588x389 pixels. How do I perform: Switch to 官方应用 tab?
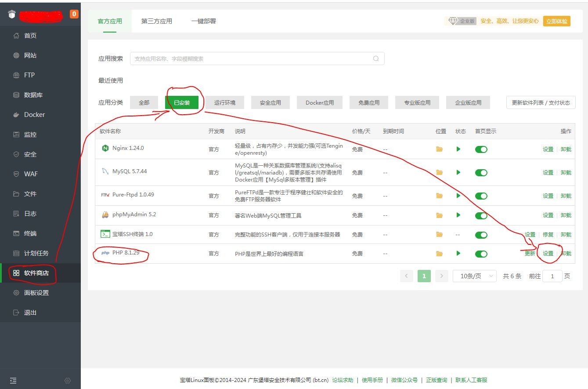point(110,21)
